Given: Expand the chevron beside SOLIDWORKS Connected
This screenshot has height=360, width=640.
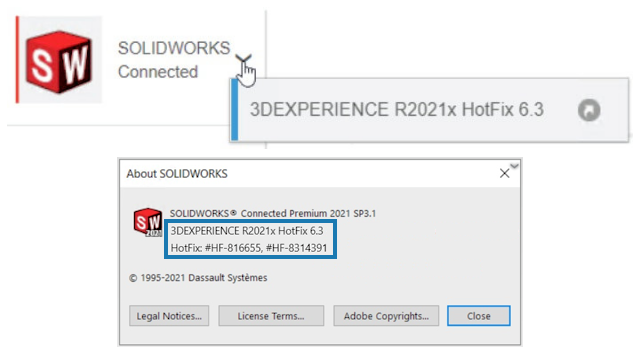Looking at the screenshot, I should pyautogui.click(x=243, y=59).
